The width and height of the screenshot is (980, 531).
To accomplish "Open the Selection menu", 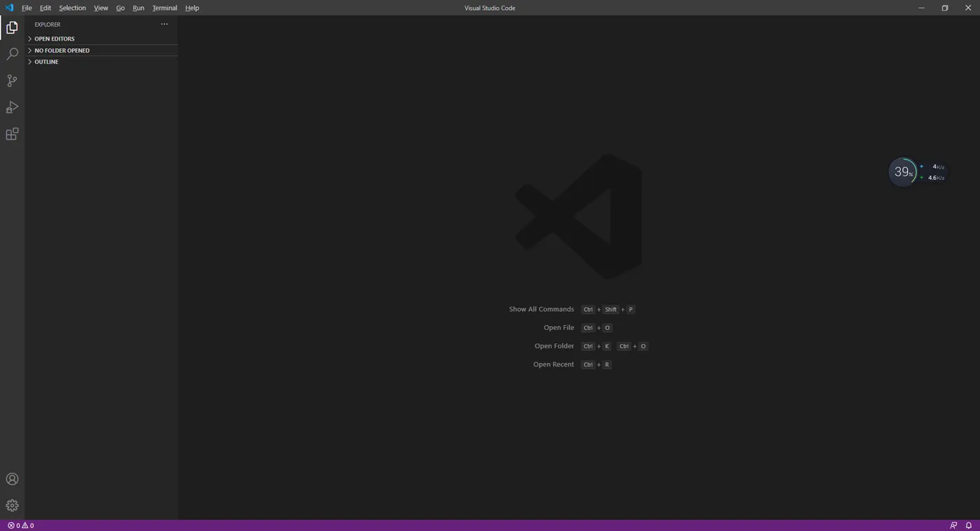I will pos(72,8).
